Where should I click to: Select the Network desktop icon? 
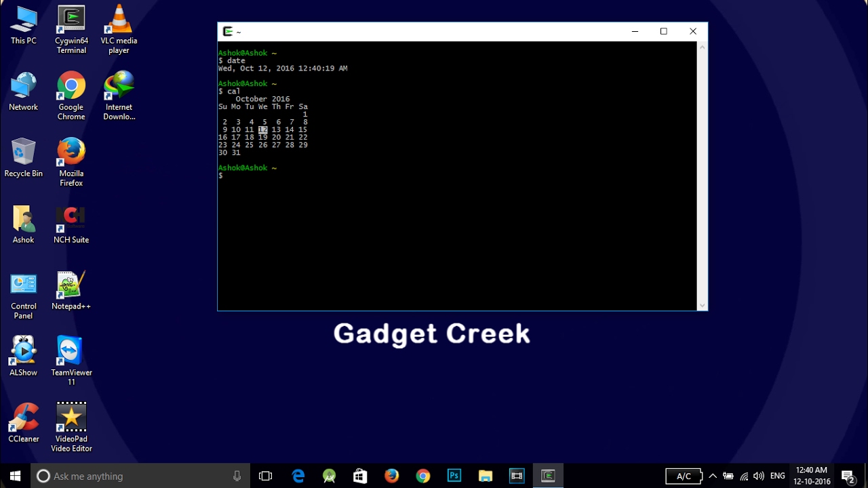pyautogui.click(x=23, y=92)
